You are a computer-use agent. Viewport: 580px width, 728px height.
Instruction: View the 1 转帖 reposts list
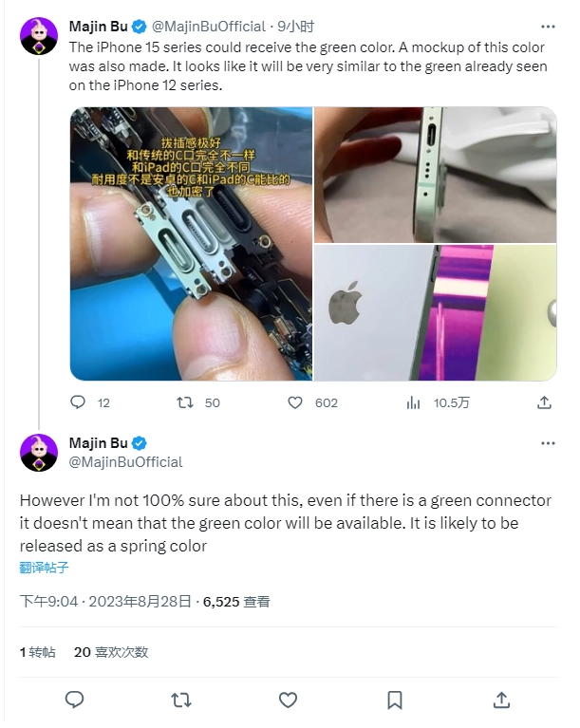click(38, 652)
